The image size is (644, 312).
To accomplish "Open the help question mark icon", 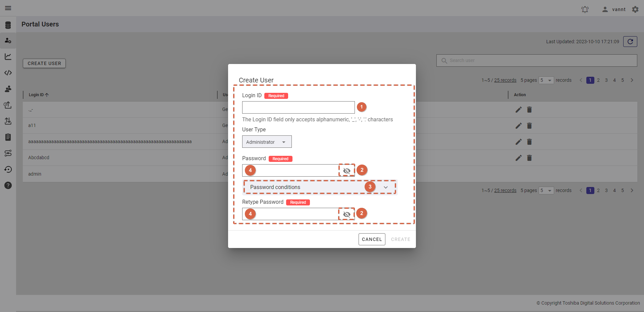I will point(8,185).
